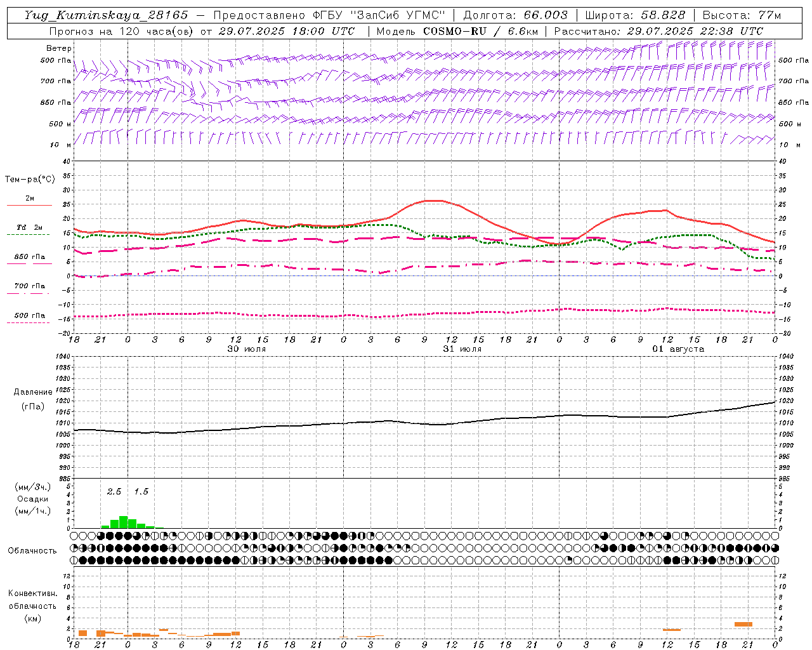Click the Модель COSMO-RU / 6.6км text

457,31
